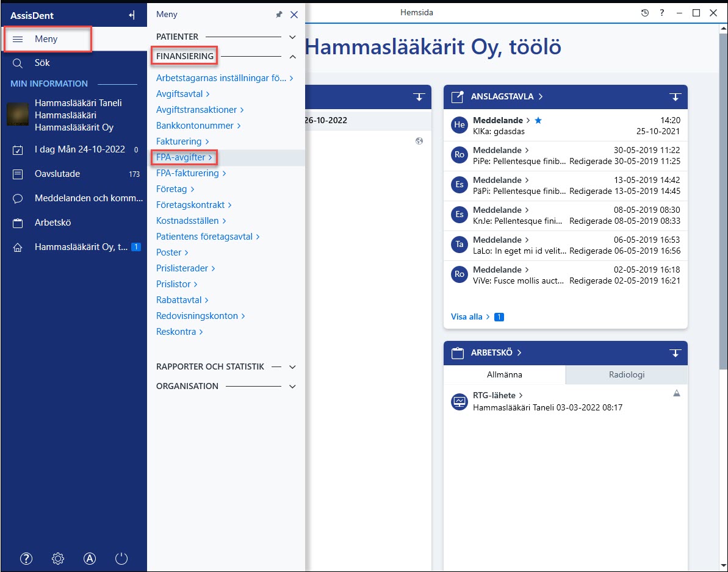Click the Visa alla count badge 1

[499, 317]
